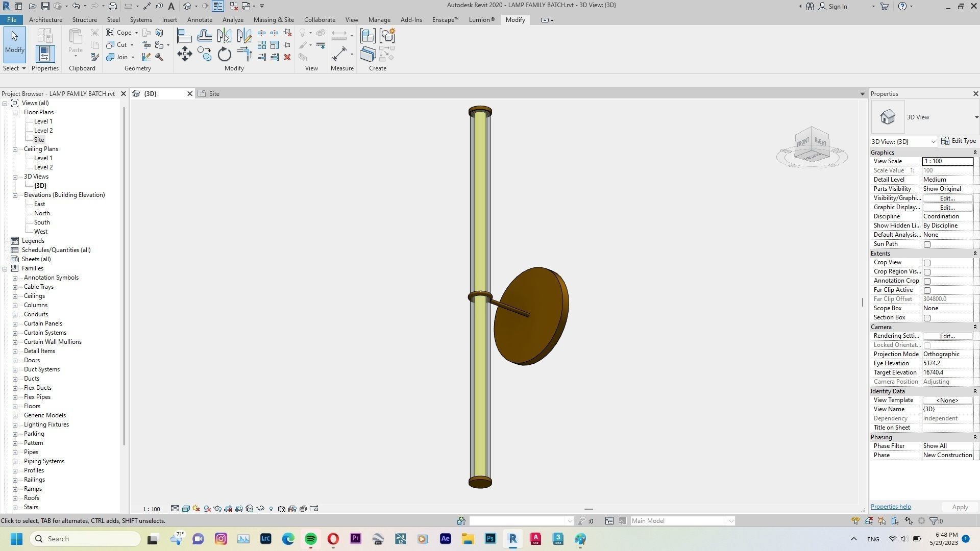Click the Properties palette ribbon button
The width and height of the screenshot is (980, 551).
point(44,54)
